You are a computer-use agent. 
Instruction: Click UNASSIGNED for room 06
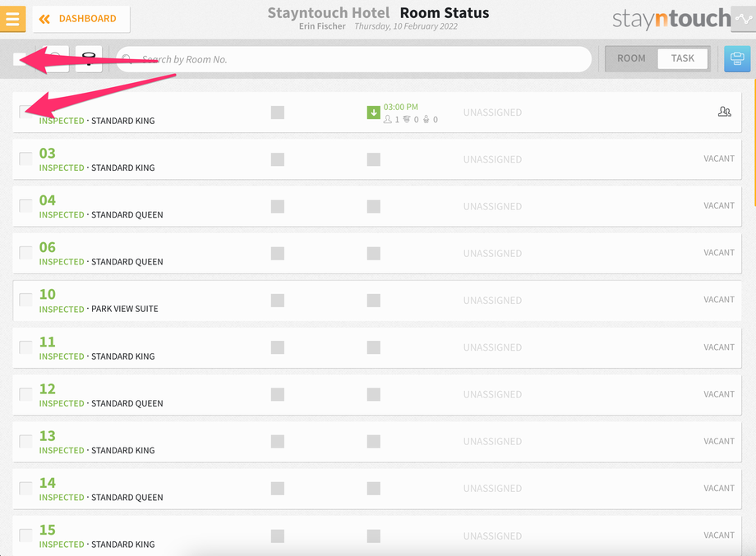click(x=492, y=254)
